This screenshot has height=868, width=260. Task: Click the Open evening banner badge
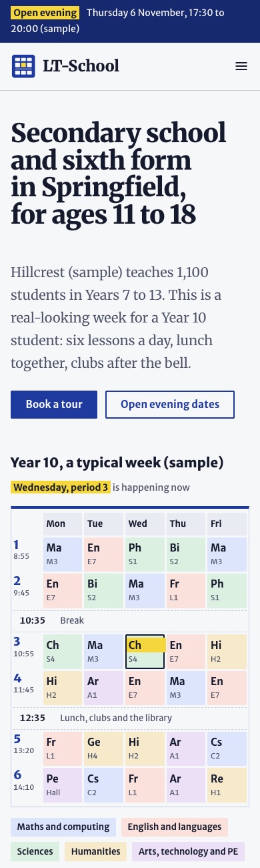point(45,13)
